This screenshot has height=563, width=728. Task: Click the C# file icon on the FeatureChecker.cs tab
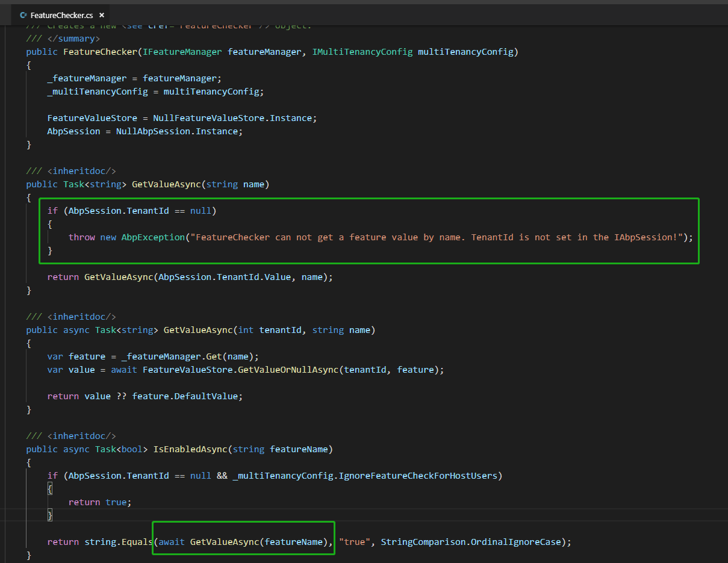click(x=23, y=15)
